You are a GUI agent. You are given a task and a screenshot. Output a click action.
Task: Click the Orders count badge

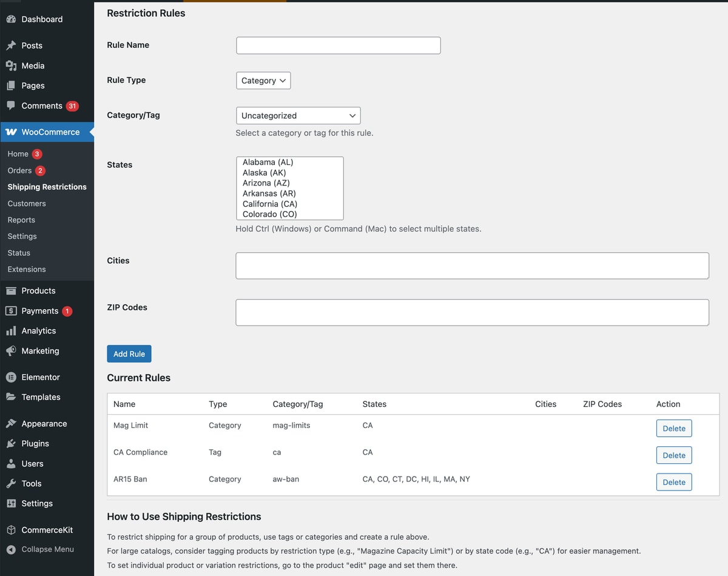pyautogui.click(x=40, y=171)
